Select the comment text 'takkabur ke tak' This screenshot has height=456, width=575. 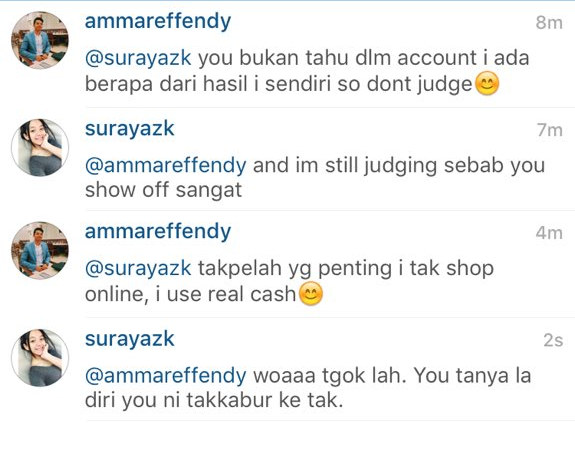point(265,400)
